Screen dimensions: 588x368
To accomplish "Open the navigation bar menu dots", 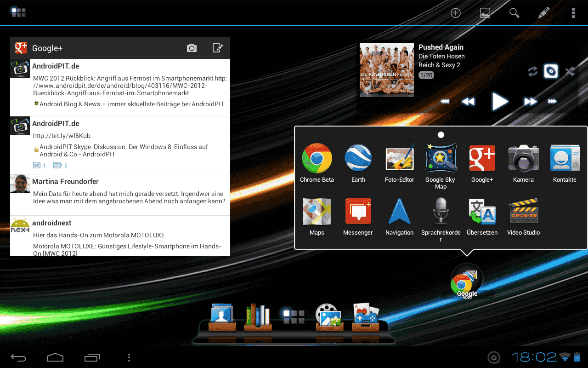I will click(129, 357).
